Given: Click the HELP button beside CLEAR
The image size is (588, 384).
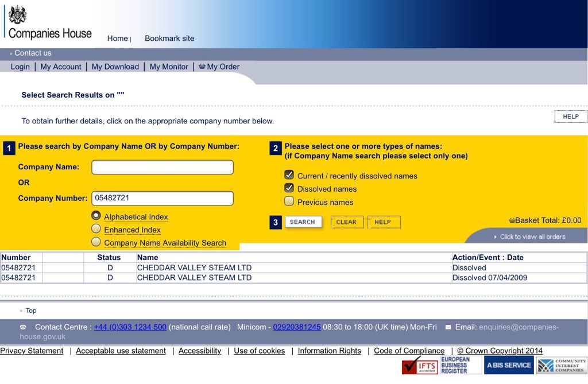Looking at the screenshot, I should click(x=384, y=222).
